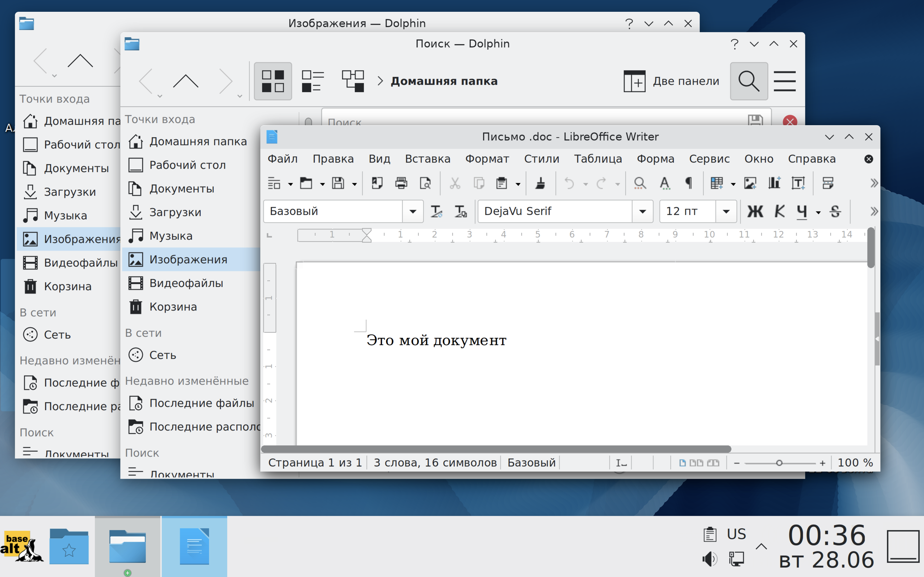
Task: Toggle Strikethrough formatting button
Action: 835,212
